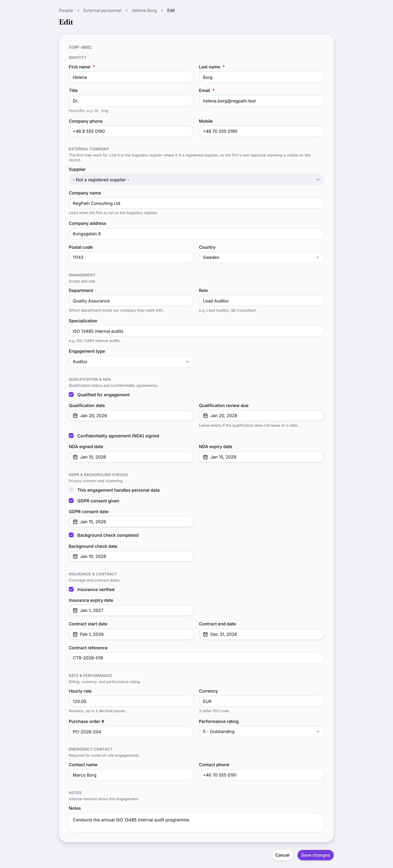
Task: Focus the First name field
Action: coord(131,77)
